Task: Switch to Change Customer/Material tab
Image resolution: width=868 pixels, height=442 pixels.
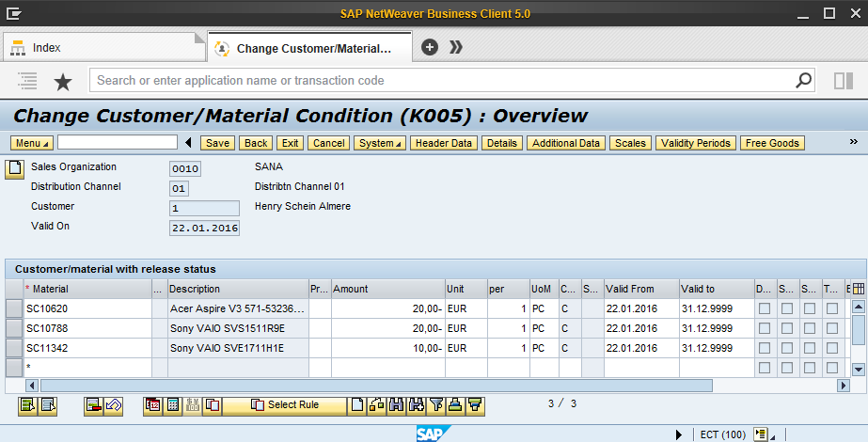Action: (x=310, y=48)
